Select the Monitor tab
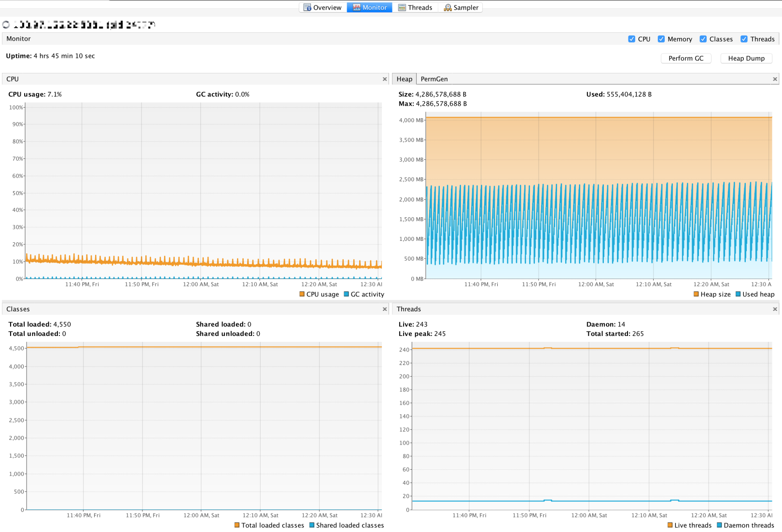Image resolution: width=782 pixels, height=532 pixels. click(x=370, y=8)
